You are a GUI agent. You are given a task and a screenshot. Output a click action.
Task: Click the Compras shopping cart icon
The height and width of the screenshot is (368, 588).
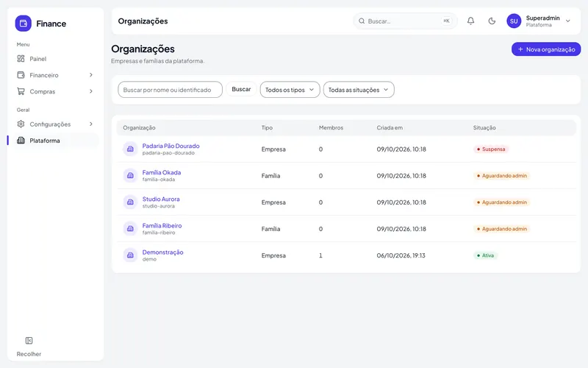pos(21,91)
